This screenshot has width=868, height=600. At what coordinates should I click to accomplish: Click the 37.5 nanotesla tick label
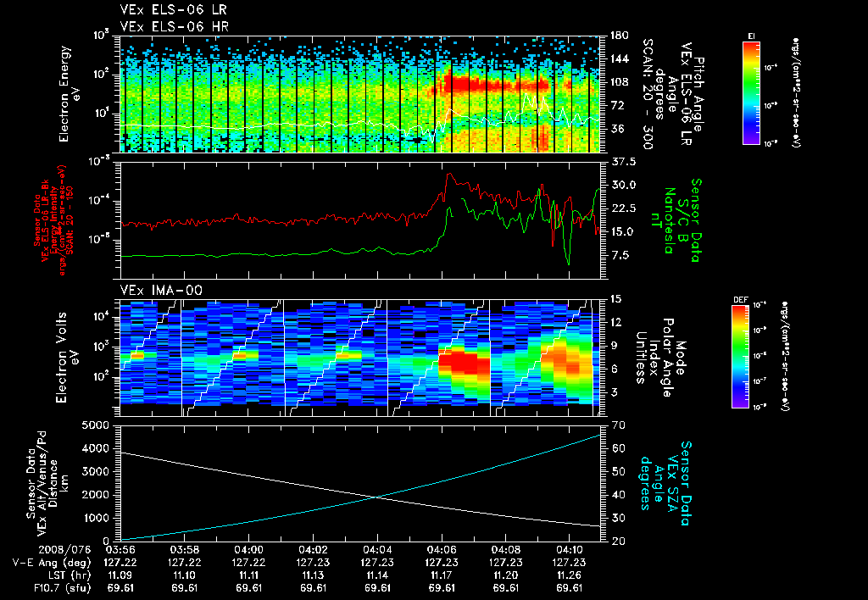pyautogui.click(x=623, y=162)
